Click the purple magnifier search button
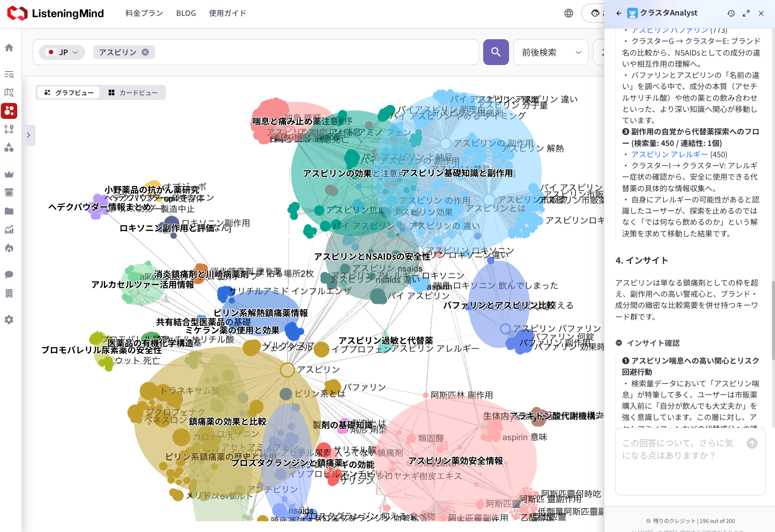 click(x=496, y=52)
